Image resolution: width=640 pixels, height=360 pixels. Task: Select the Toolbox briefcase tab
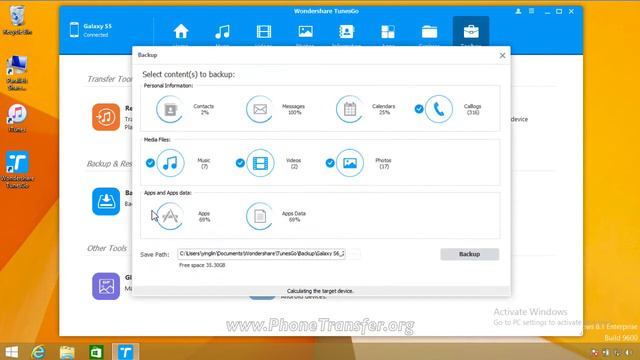pos(471,32)
